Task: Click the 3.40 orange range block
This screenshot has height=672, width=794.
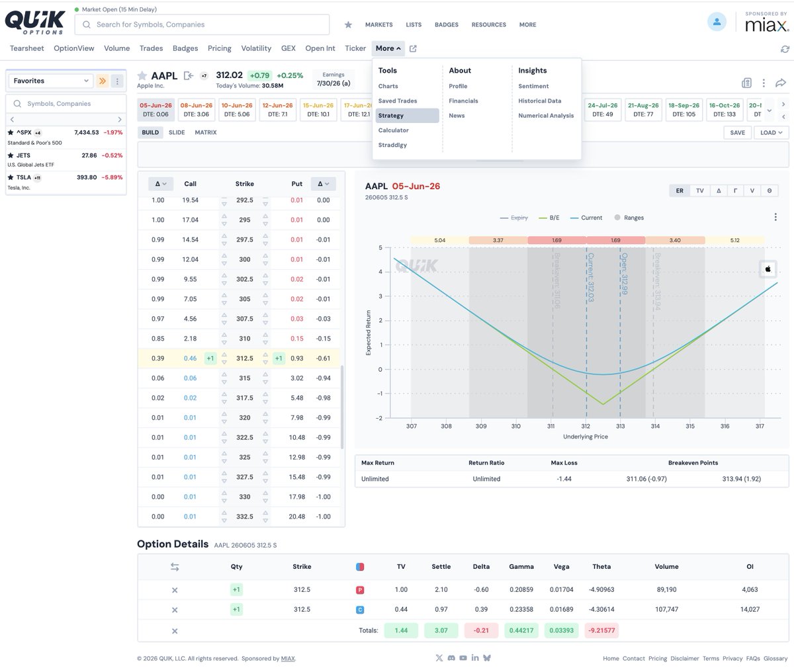Action: [675, 241]
